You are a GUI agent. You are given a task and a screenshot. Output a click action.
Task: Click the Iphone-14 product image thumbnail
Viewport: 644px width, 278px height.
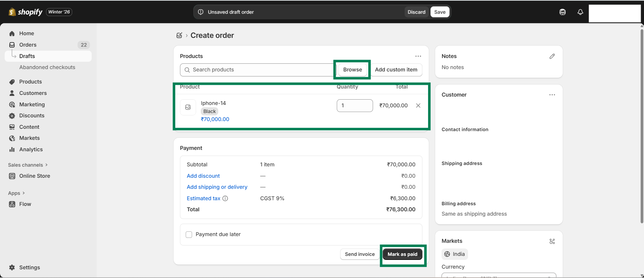click(x=188, y=107)
